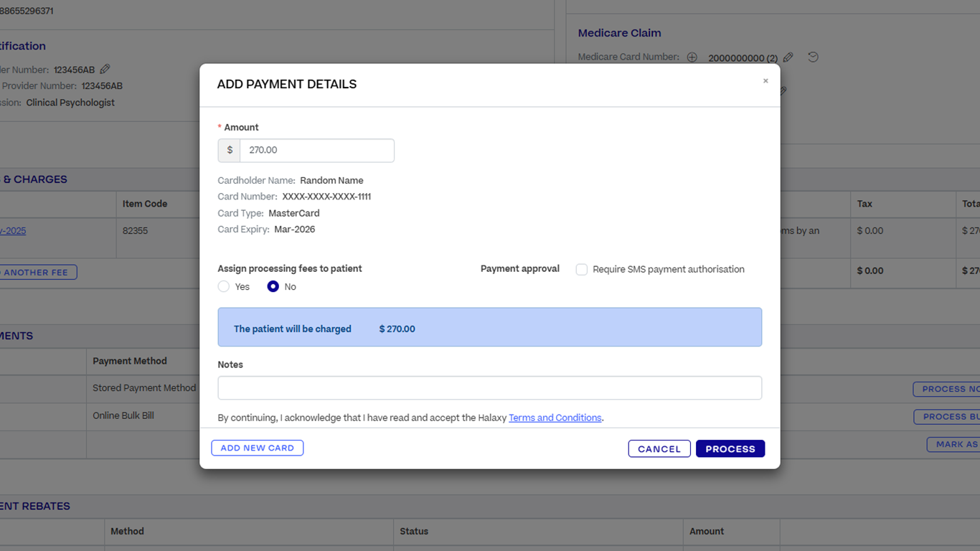
Task: Click the history icon after the Medicare card number
Action: point(813,57)
